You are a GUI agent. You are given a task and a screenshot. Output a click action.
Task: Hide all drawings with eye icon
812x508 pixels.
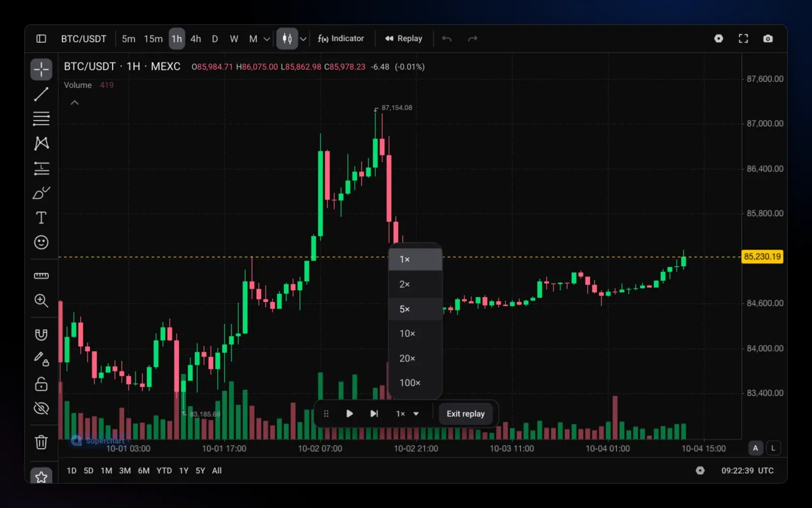coord(41,408)
